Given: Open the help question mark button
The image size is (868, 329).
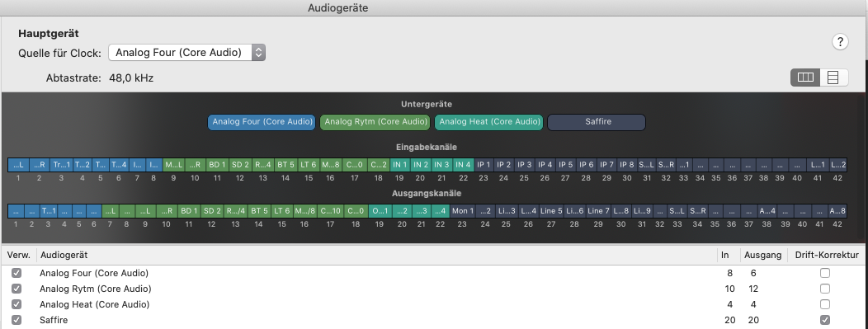Looking at the screenshot, I should point(840,41).
